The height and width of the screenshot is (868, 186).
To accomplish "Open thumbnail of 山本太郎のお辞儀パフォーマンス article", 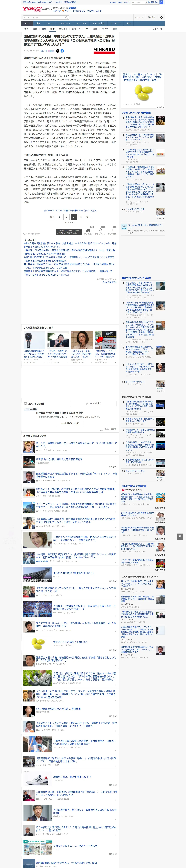I will pos(34,340).
